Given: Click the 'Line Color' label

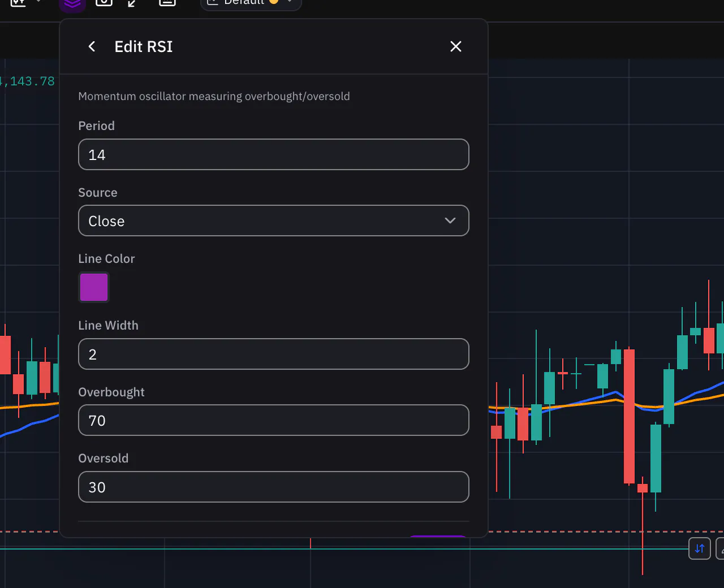Looking at the screenshot, I should tap(106, 258).
